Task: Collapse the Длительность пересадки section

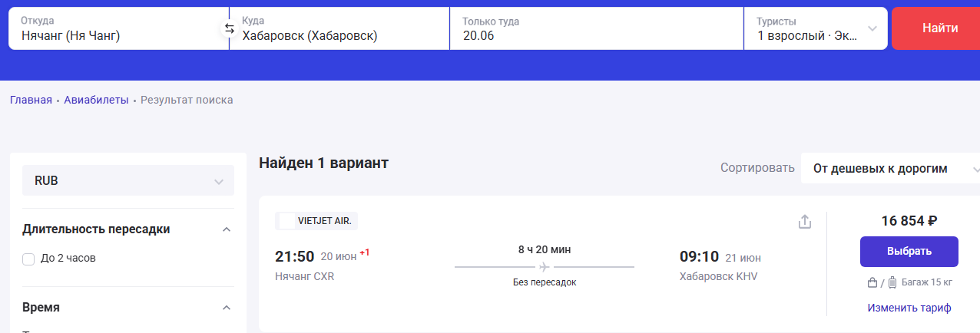Action: pyautogui.click(x=226, y=229)
